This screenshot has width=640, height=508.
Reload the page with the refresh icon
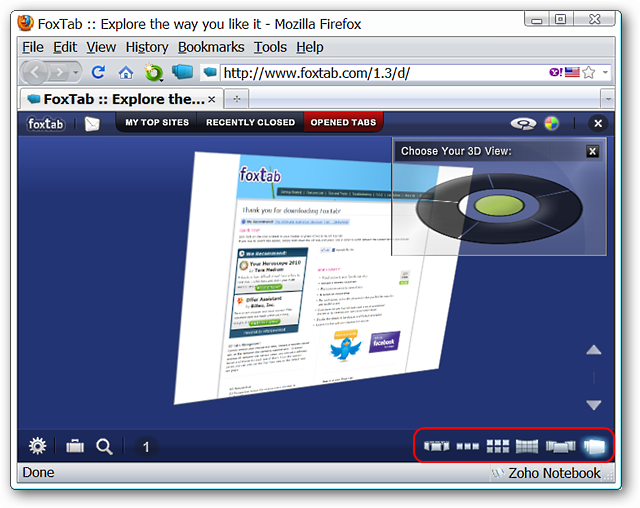click(x=98, y=72)
